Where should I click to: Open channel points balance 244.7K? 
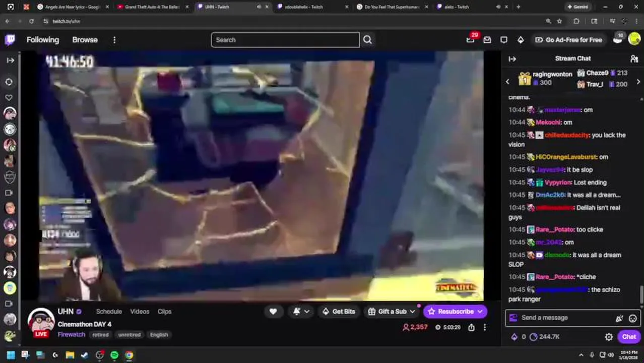(545, 337)
